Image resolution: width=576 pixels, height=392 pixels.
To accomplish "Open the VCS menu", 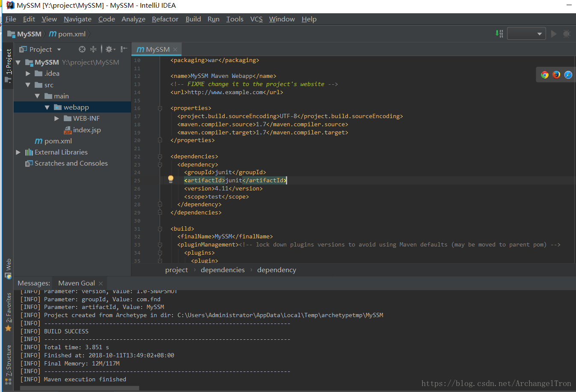I will point(256,19).
